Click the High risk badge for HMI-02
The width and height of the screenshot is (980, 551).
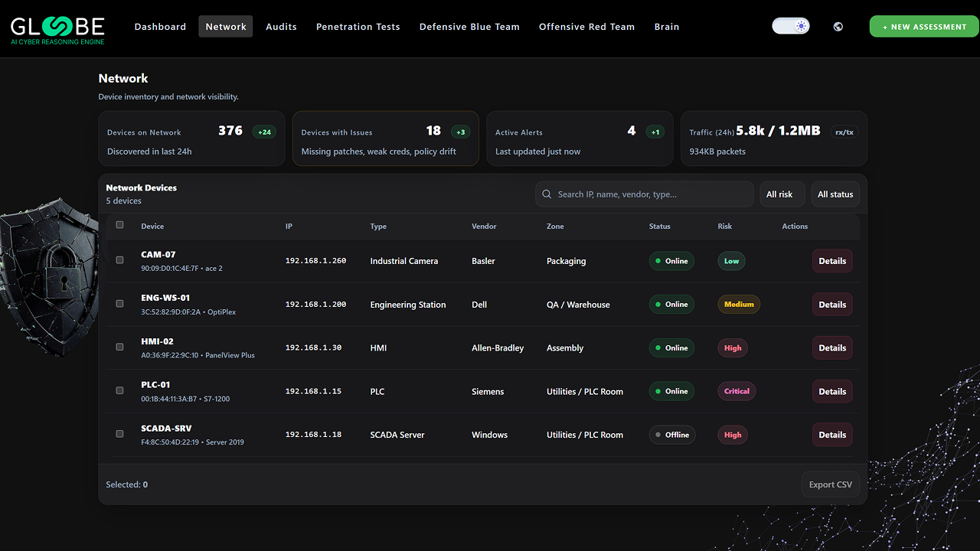click(x=733, y=347)
